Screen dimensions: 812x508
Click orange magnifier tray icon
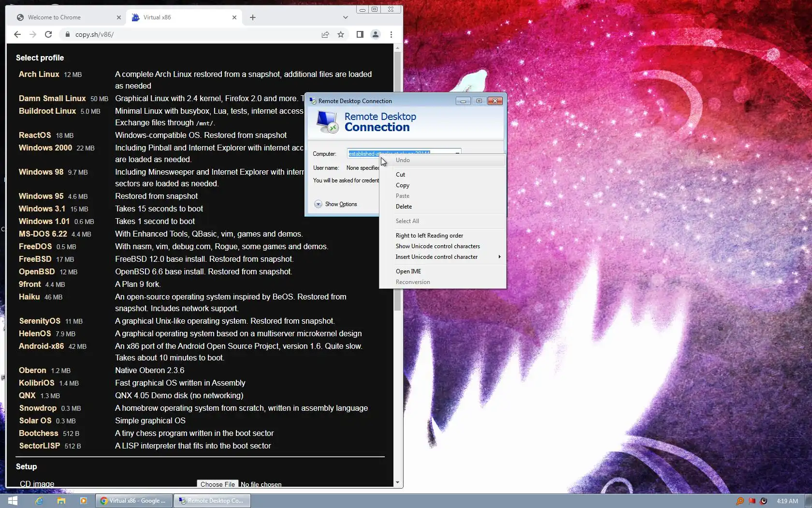739,501
